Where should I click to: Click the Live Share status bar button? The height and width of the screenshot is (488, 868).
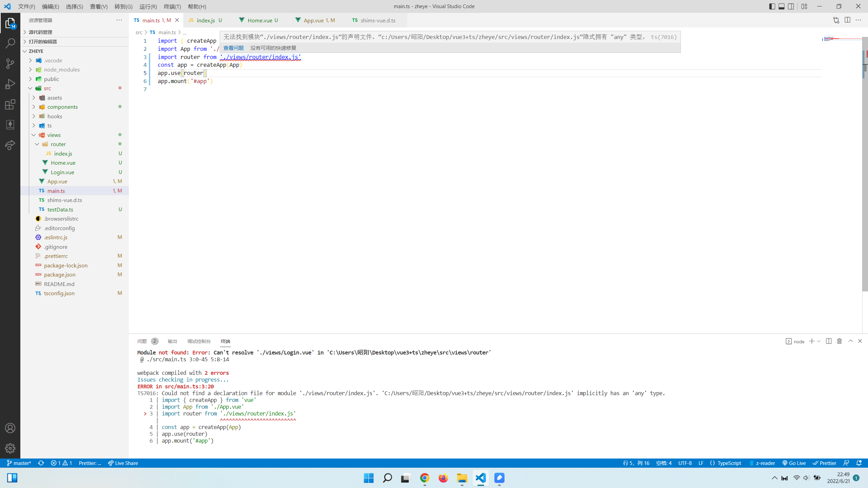click(x=123, y=463)
